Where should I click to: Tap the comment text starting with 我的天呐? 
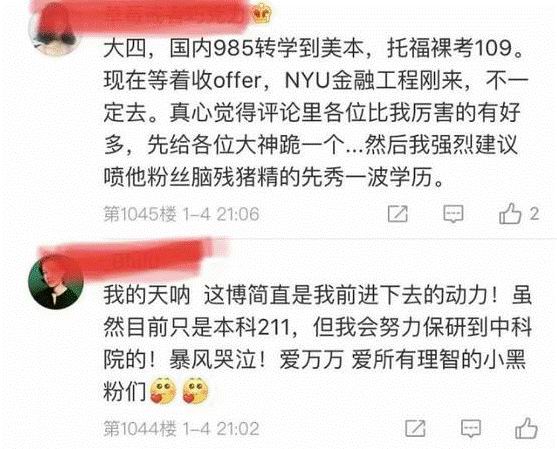[x=317, y=343]
